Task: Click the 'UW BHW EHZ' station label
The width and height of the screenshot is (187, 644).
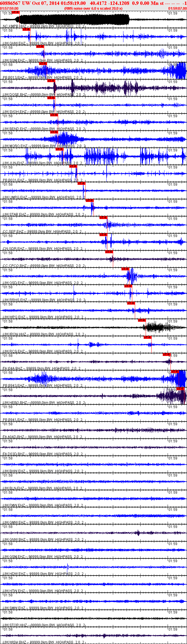Action: pyautogui.click(x=14, y=471)
